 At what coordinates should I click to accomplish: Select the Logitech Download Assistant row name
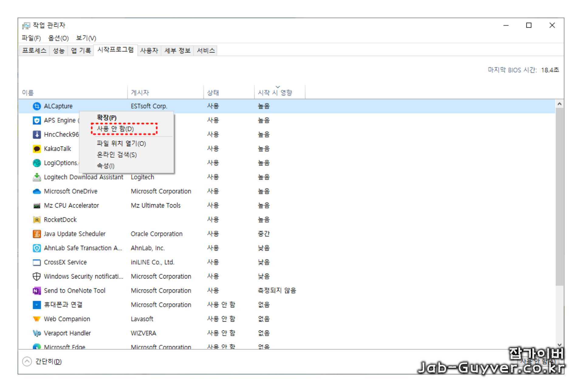click(84, 177)
